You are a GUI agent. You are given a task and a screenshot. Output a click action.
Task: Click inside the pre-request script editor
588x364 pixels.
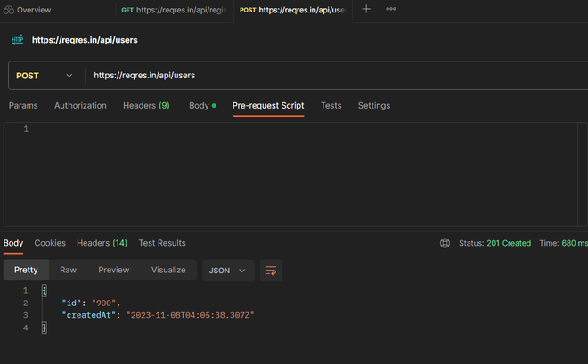pos(303,174)
